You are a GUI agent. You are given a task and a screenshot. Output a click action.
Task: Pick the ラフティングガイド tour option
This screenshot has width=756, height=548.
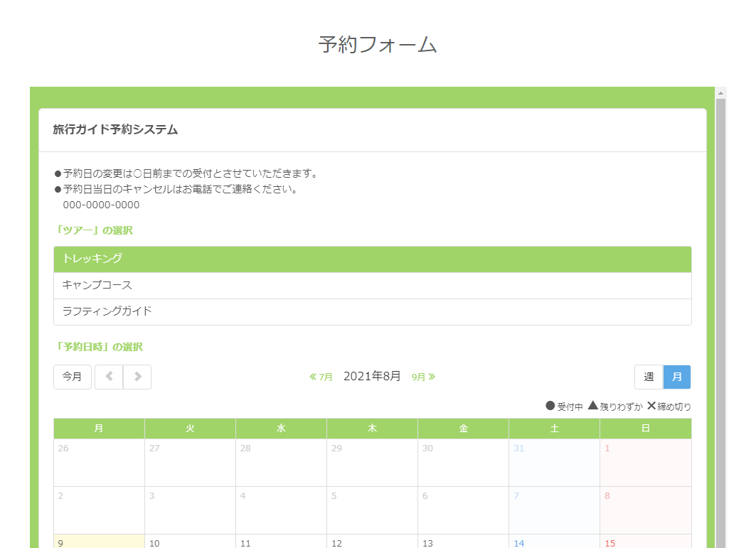[x=372, y=312]
